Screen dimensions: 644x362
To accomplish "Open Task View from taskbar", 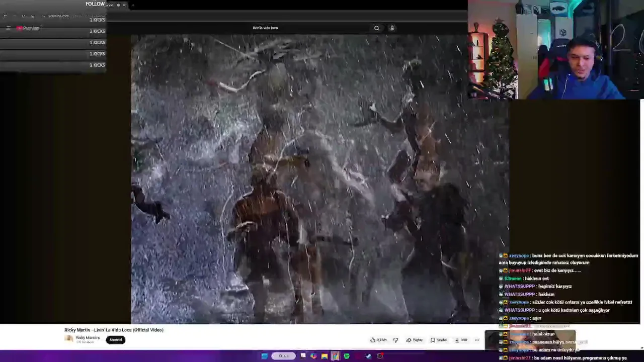I will 303,356.
